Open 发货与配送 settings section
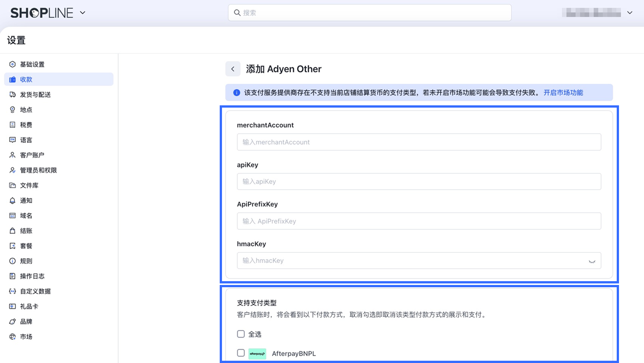 click(x=59, y=95)
